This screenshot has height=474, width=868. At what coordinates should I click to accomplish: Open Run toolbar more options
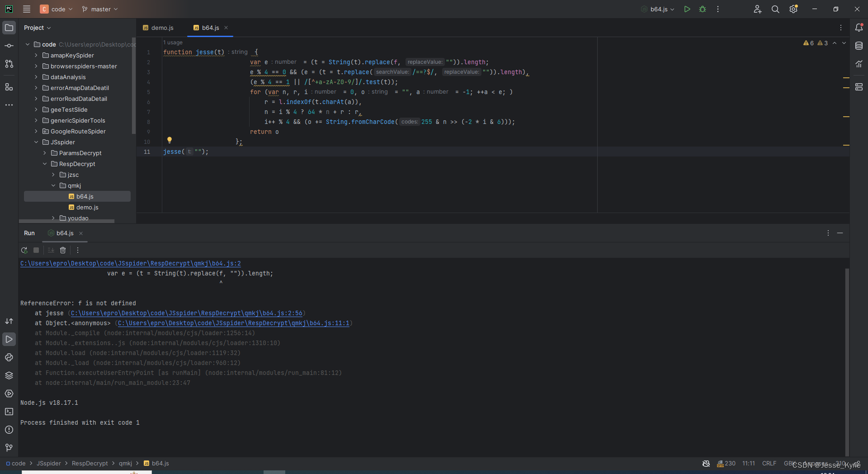coord(78,250)
